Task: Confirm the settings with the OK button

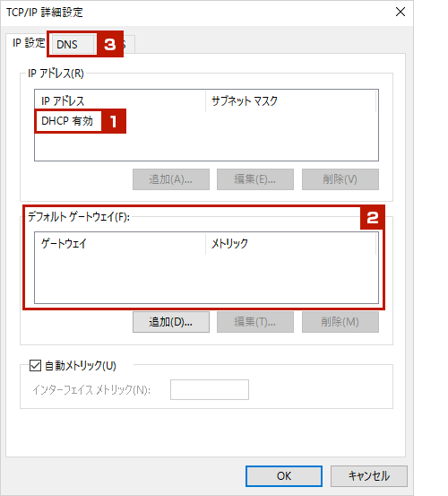Action: tap(284, 475)
